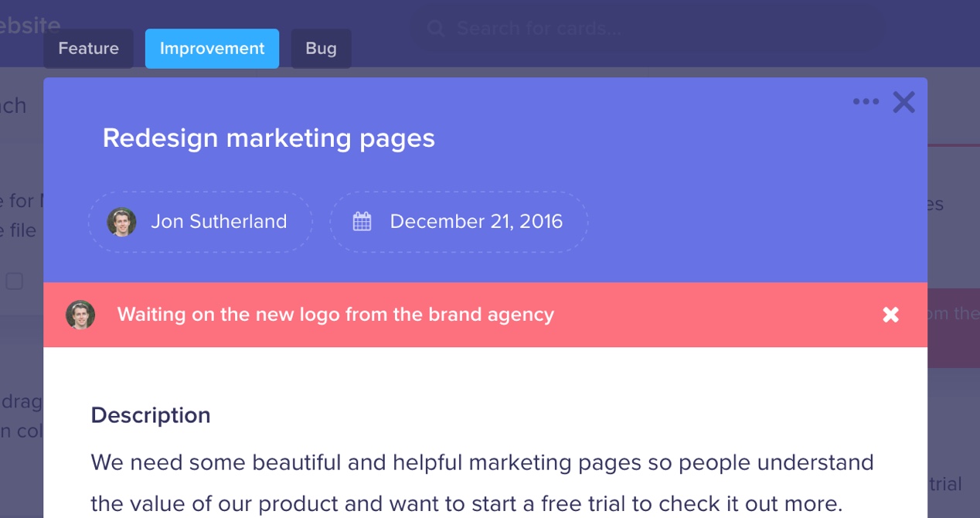
Task: Dismiss the blocker with the white X
Action: [890, 315]
